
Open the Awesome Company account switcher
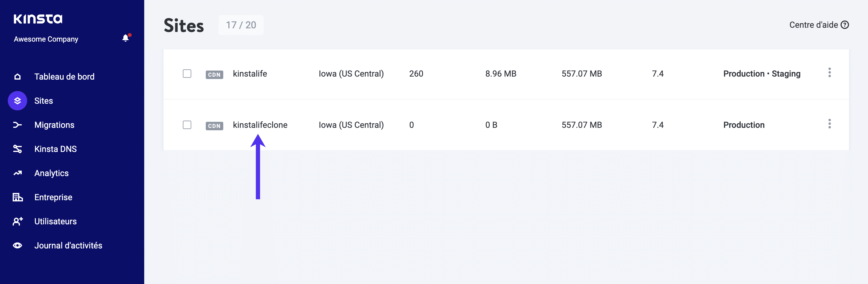pos(46,39)
